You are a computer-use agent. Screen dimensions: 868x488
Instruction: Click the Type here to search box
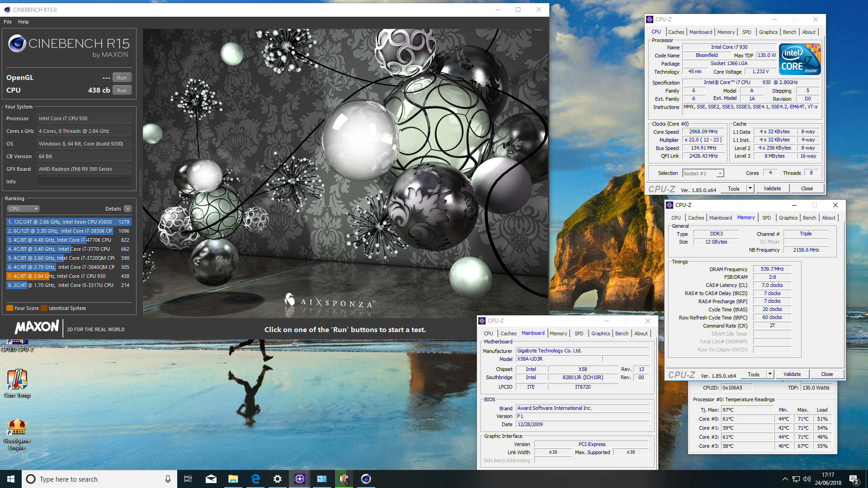click(99, 479)
